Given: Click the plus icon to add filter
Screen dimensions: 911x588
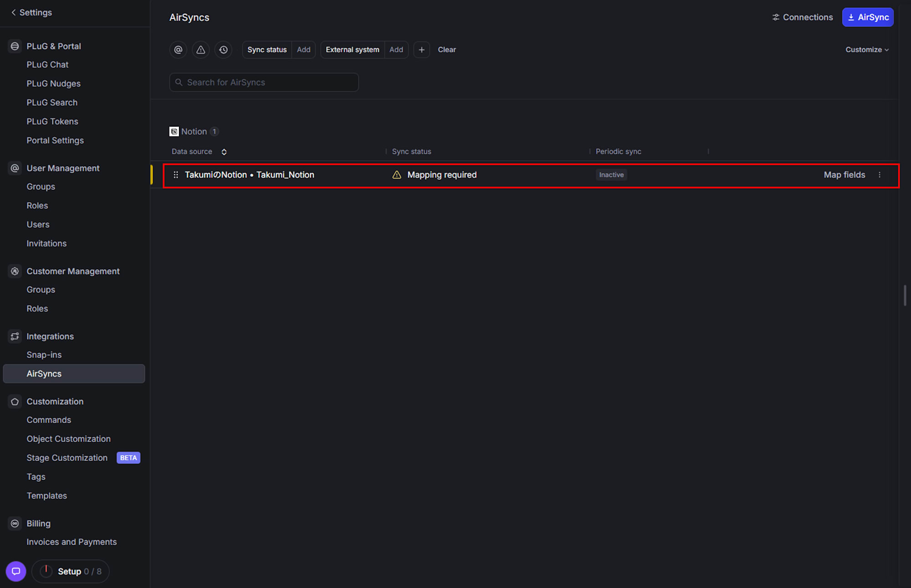Looking at the screenshot, I should (421, 50).
